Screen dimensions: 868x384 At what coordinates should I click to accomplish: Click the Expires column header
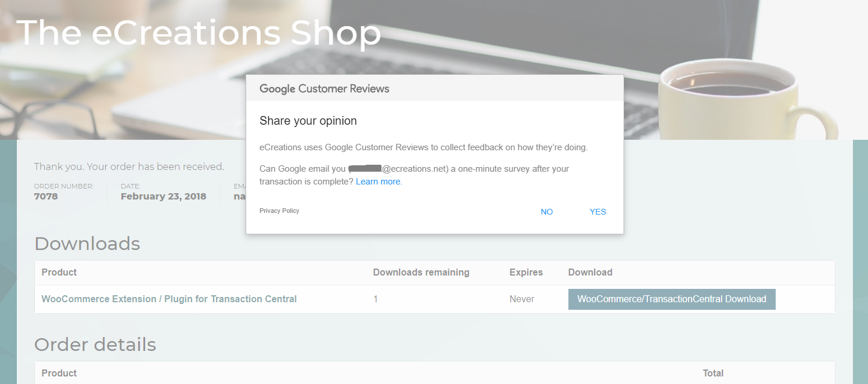[x=526, y=272]
